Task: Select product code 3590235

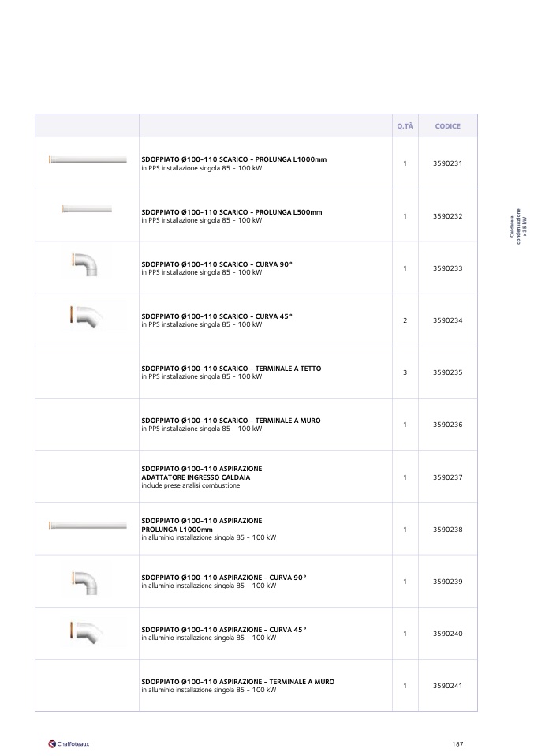Action: click(x=447, y=372)
